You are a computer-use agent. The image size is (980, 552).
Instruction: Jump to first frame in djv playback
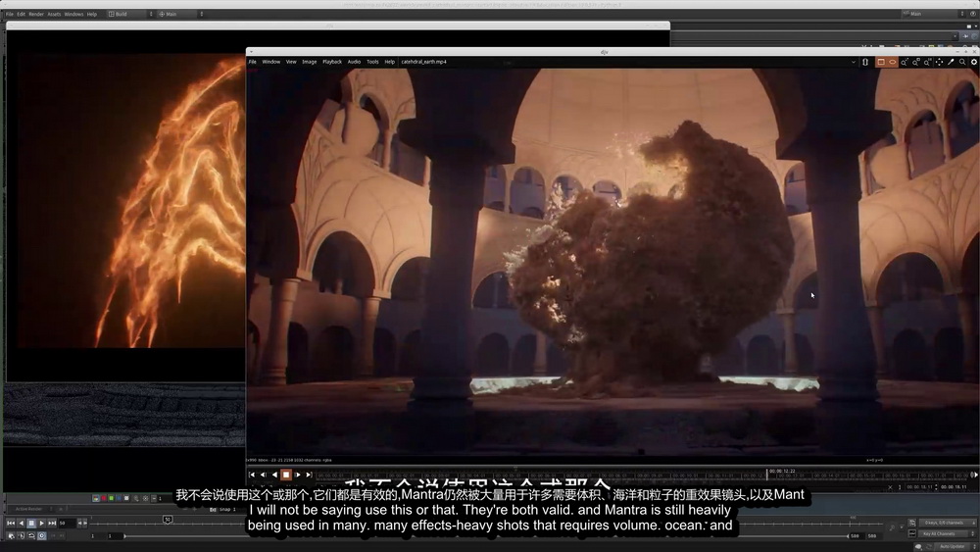point(252,476)
